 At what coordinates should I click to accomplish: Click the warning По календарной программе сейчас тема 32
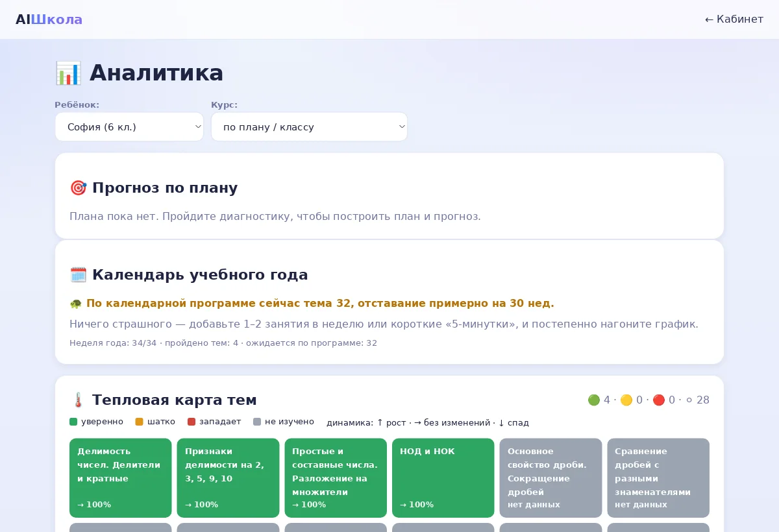tap(320, 304)
